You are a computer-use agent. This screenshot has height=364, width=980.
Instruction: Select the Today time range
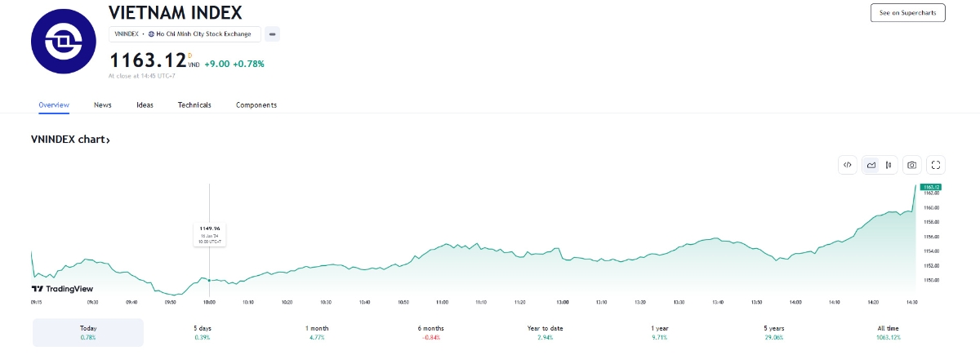point(88,332)
